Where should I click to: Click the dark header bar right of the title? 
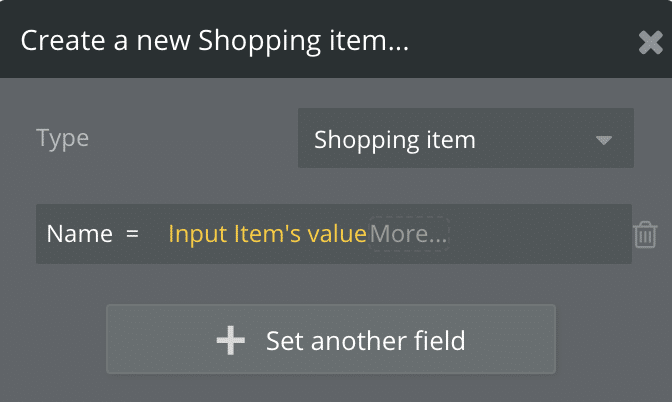(x=520, y=41)
